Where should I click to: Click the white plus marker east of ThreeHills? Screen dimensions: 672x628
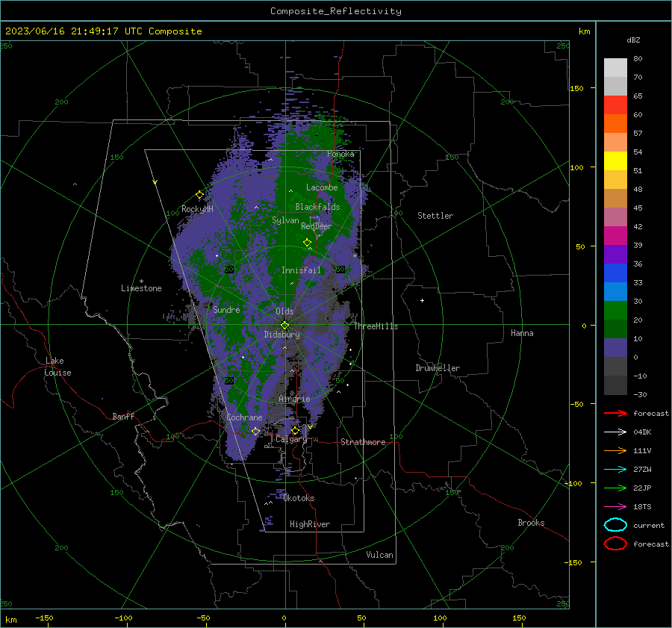(422, 300)
